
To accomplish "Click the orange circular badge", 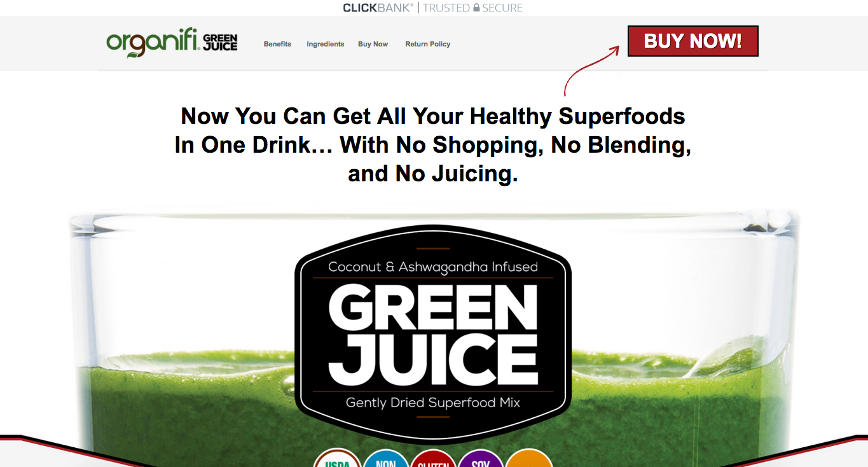I will [529, 458].
